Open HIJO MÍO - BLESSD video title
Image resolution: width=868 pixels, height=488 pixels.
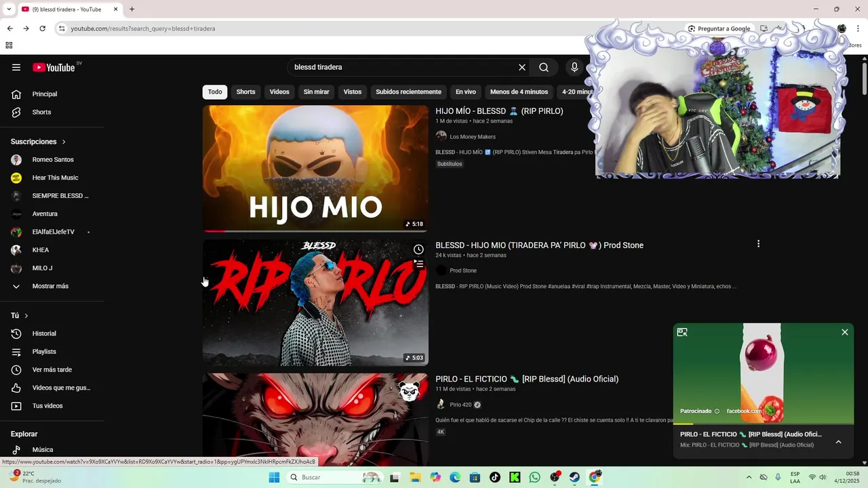499,111
